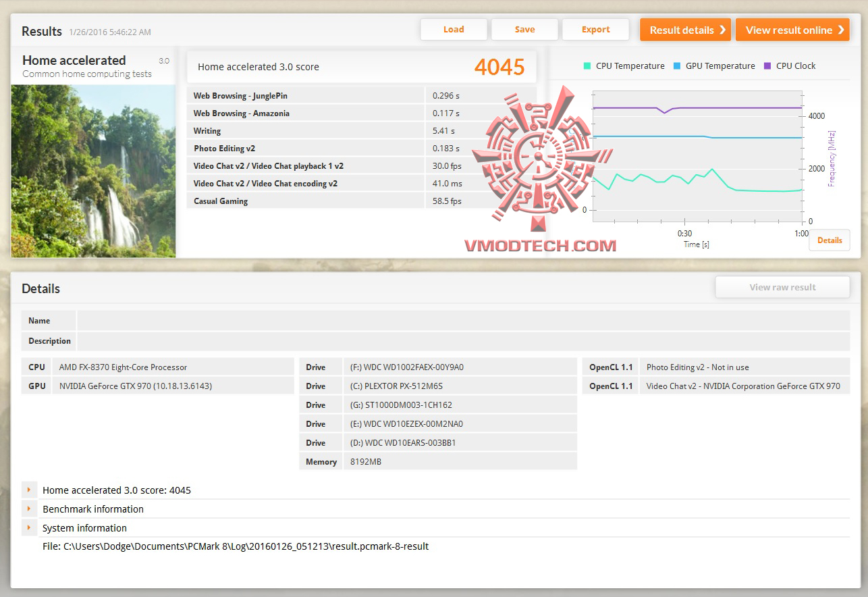868x597 pixels.
Task: Select the 4045 score value
Action: [499, 67]
